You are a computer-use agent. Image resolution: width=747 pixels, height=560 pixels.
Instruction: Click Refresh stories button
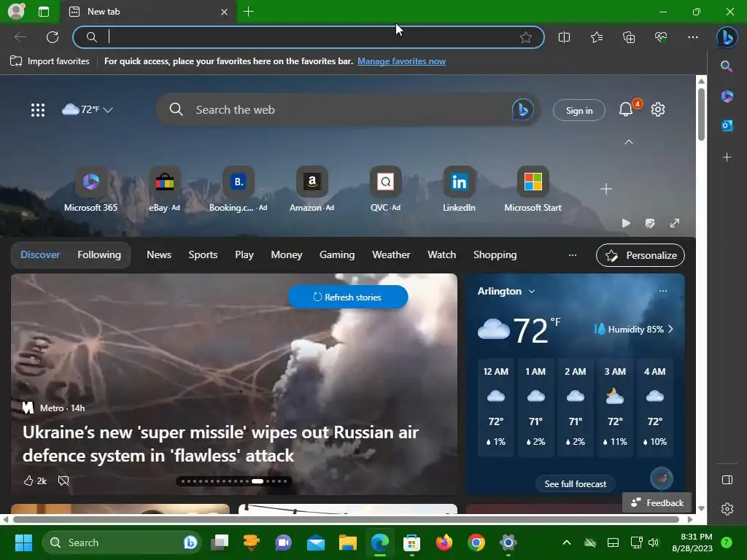pos(348,297)
